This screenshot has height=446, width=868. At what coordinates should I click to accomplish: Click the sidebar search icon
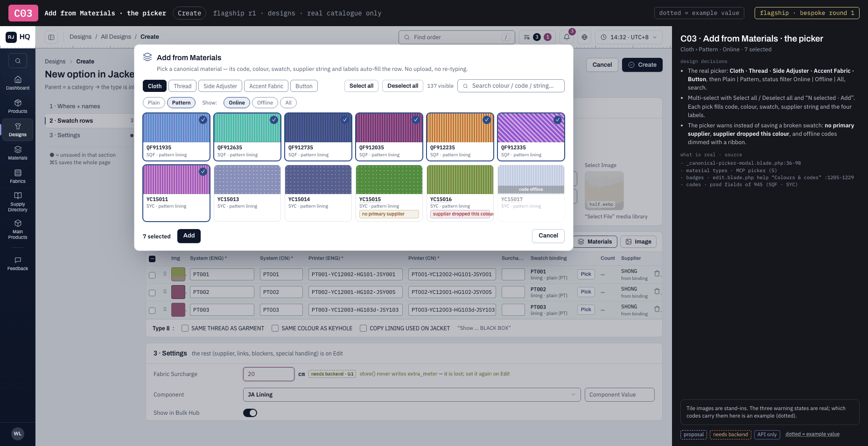tap(18, 61)
